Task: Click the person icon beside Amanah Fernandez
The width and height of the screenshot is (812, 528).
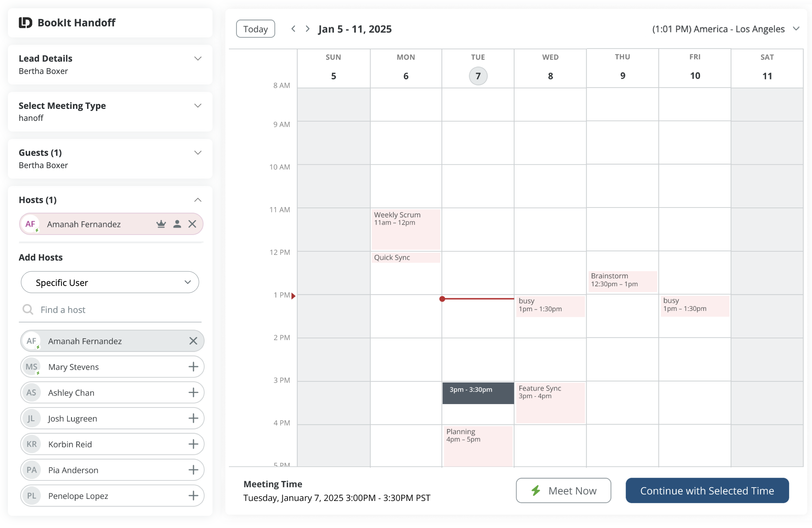Action: [x=177, y=224]
